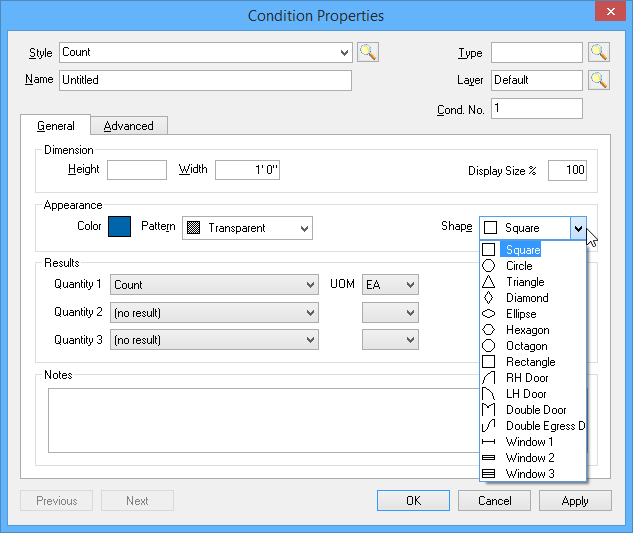Click into the Name field showing Untitled
633x533 pixels.
click(x=205, y=80)
